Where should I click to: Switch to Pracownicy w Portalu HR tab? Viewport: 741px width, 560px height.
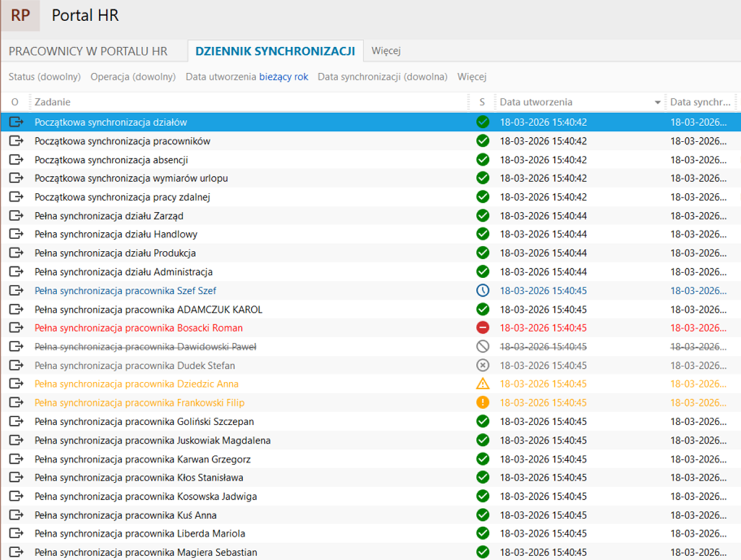pyautogui.click(x=88, y=52)
